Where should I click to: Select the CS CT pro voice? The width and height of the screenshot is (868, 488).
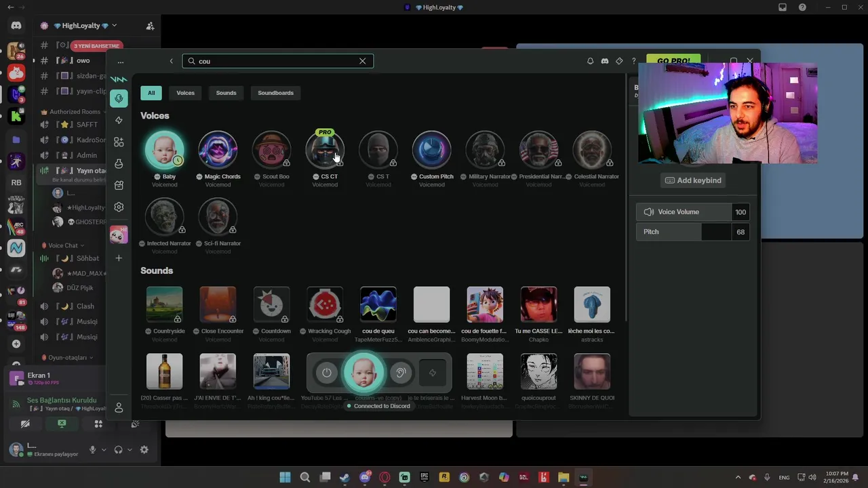[325, 150]
